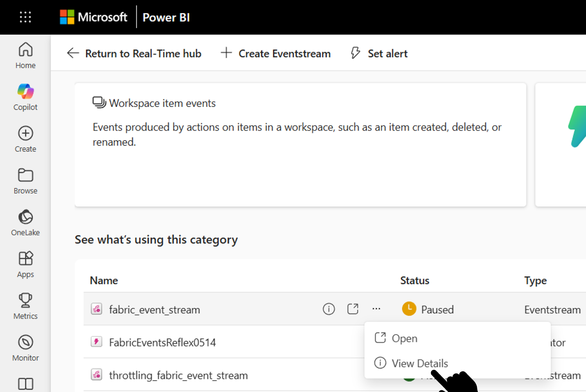Choose Open from the context menu

pos(404,338)
